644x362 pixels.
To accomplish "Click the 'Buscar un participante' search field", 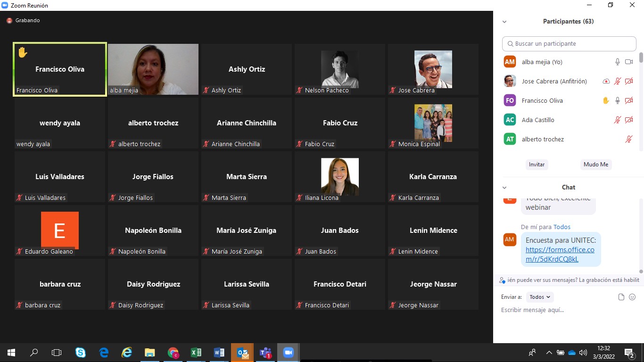I will coord(569,44).
